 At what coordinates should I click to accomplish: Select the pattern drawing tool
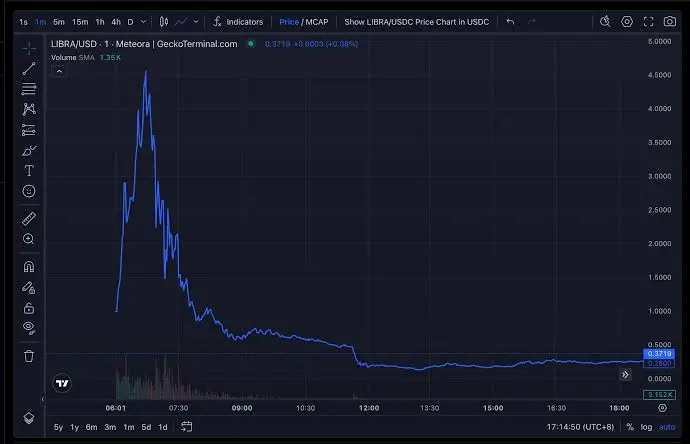coord(29,109)
